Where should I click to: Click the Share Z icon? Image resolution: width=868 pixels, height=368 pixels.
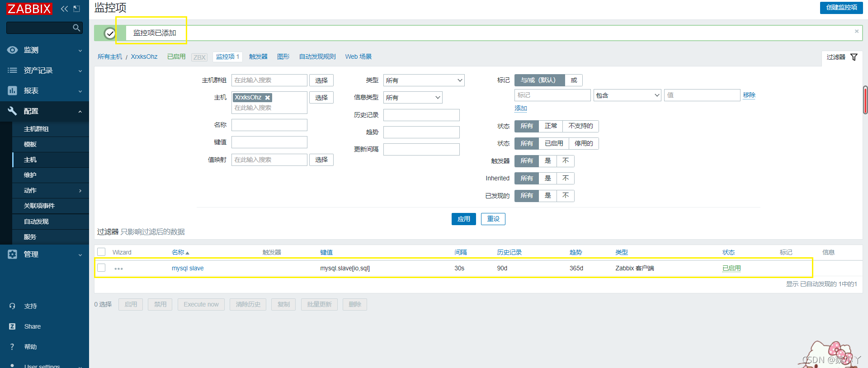(13, 326)
